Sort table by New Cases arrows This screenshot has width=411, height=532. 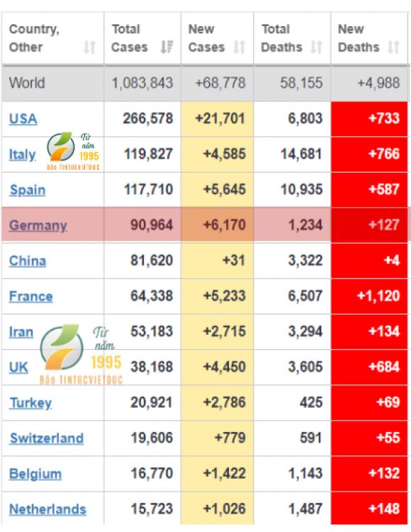[x=240, y=47]
